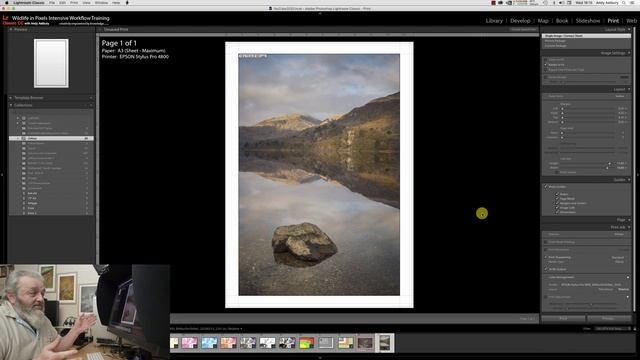This screenshot has height=360, width=640.
Task: Open the Ruler Units dropdown
Action: pos(620,96)
